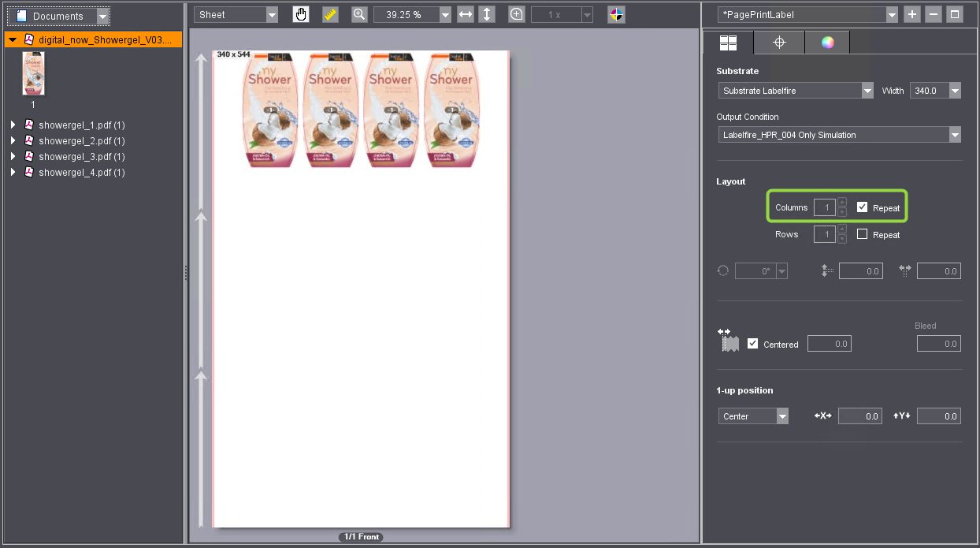Click the zoom magnifier tool
The height and width of the screenshot is (548, 980).
coord(358,13)
